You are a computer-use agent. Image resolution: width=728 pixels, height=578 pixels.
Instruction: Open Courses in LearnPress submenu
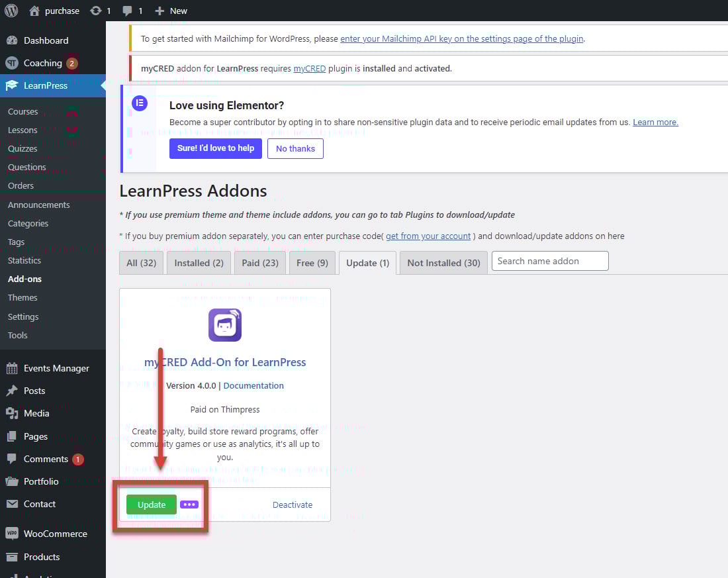23,111
